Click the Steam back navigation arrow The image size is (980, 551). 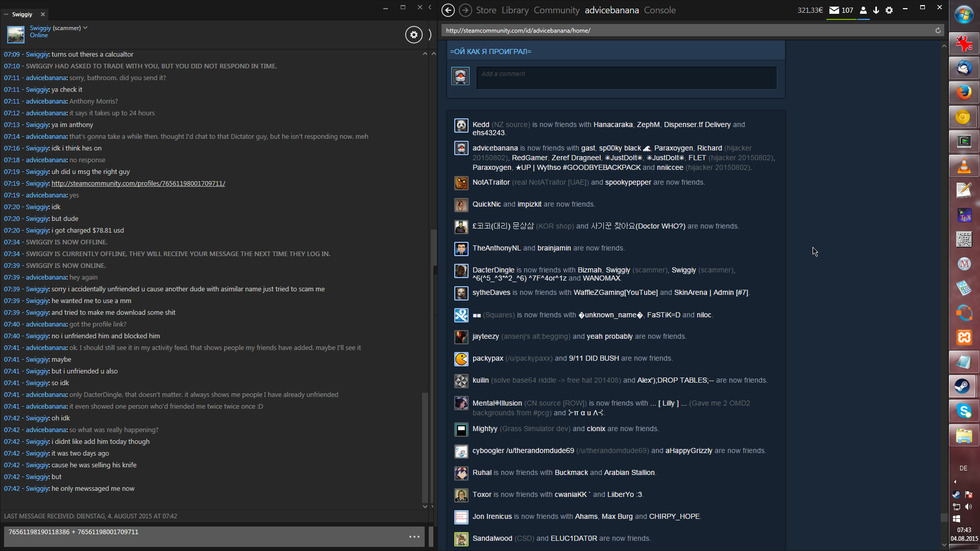click(448, 10)
